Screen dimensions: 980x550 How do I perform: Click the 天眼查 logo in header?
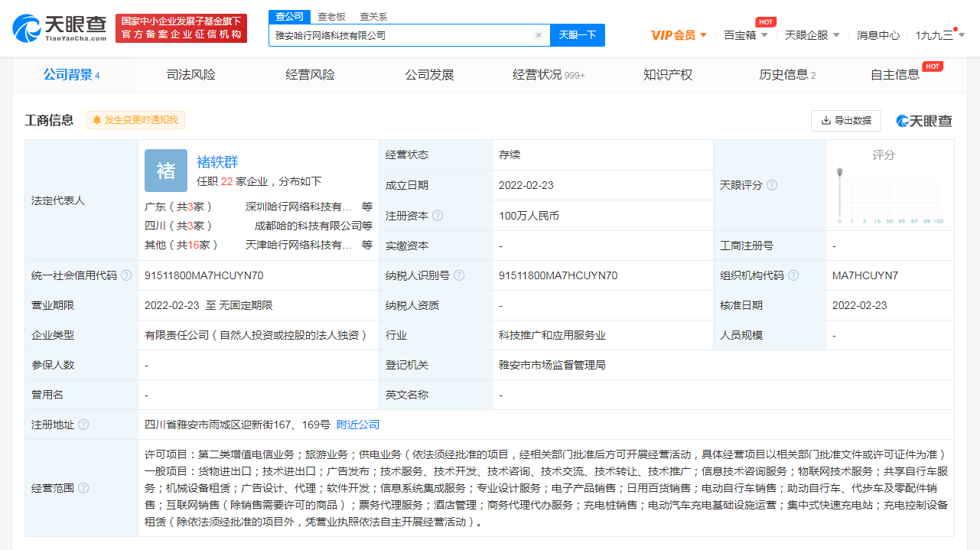point(59,28)
